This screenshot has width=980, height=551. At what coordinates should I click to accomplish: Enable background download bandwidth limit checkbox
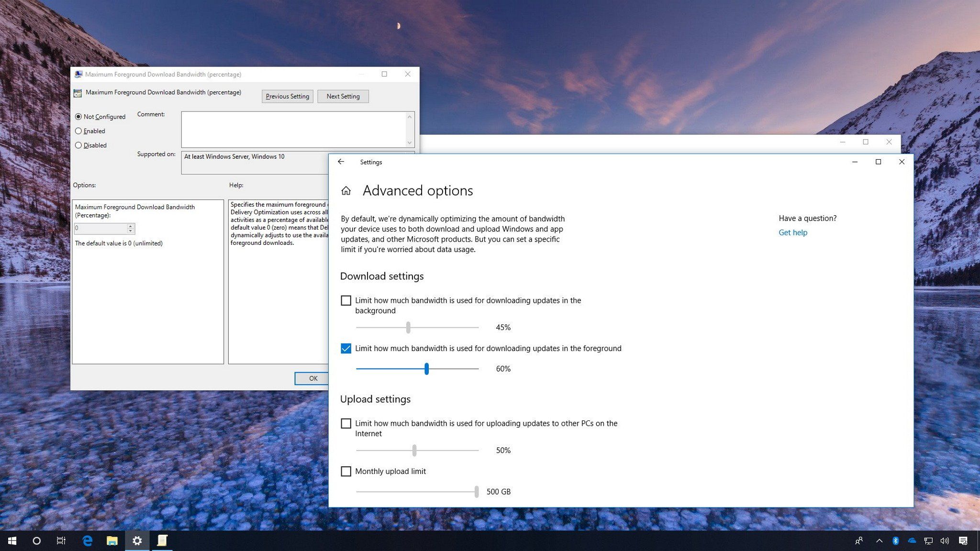pos(346,300)
